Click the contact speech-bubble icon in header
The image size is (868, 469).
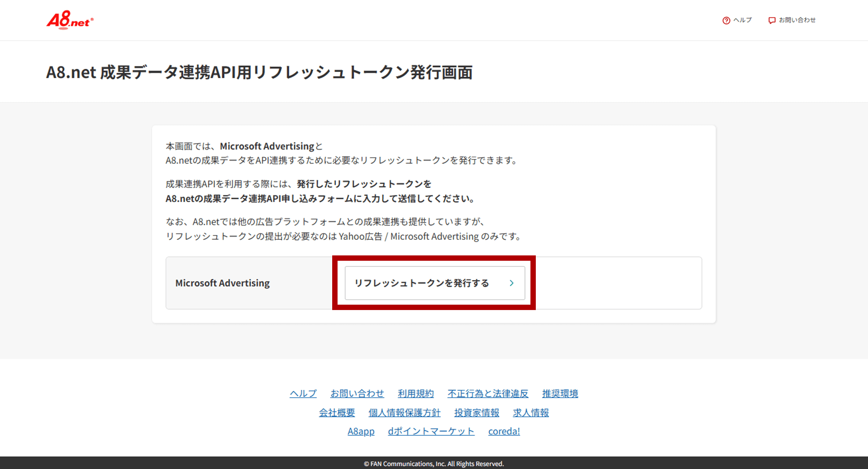[772, 20]
